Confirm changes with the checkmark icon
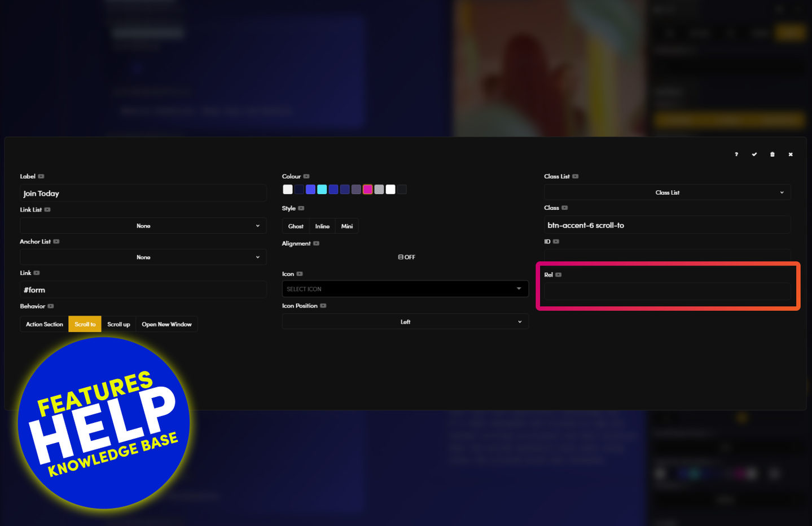 pyautogui.click(x=754, y=154)
